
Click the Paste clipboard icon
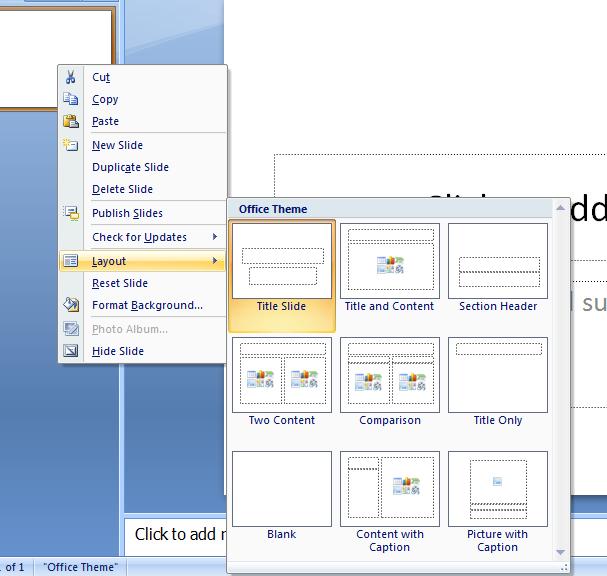[x=71, y=121]
